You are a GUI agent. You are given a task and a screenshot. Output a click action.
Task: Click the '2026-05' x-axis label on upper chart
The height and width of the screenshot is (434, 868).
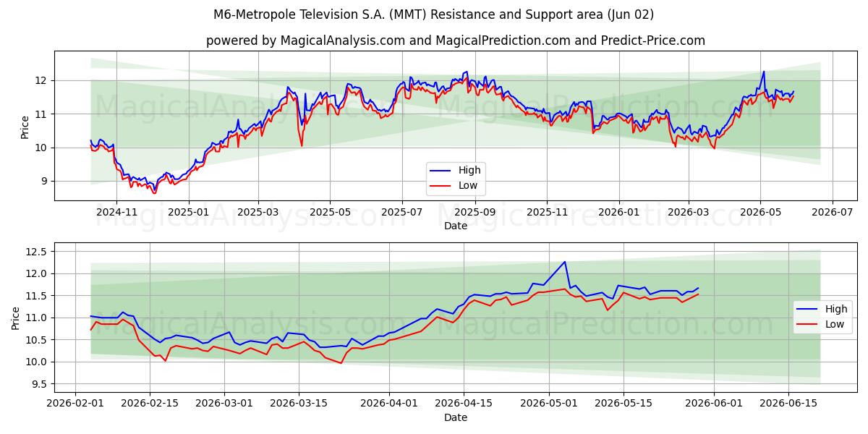point(759,212)
